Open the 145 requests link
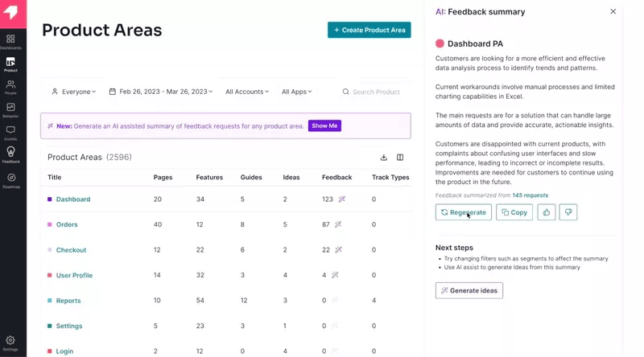This screenshot has height=357, width=644. point(530,195)
